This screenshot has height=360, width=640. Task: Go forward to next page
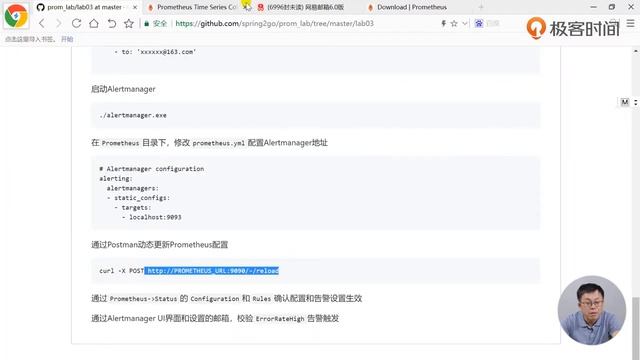tap(58, 23)
